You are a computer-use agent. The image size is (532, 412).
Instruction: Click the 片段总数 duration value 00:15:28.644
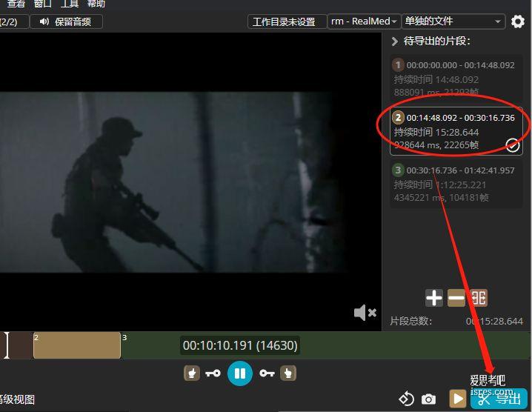click(494, 321)
